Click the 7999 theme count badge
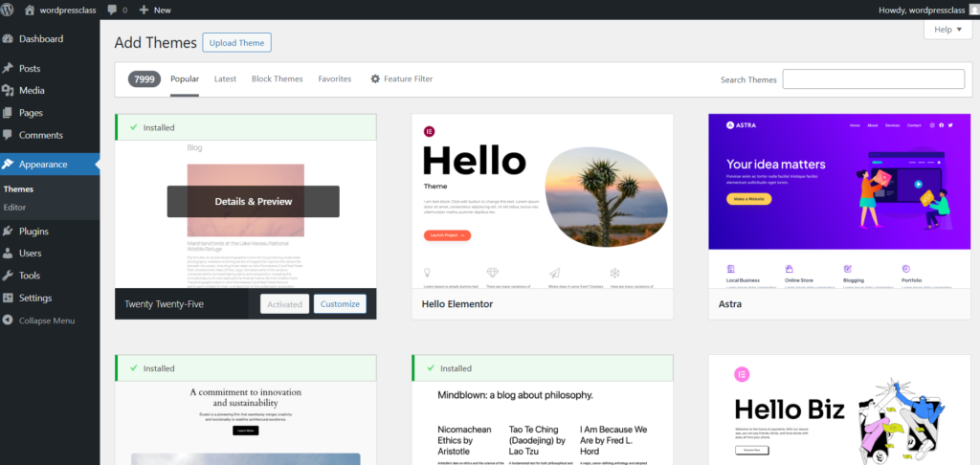 [145, 79]
